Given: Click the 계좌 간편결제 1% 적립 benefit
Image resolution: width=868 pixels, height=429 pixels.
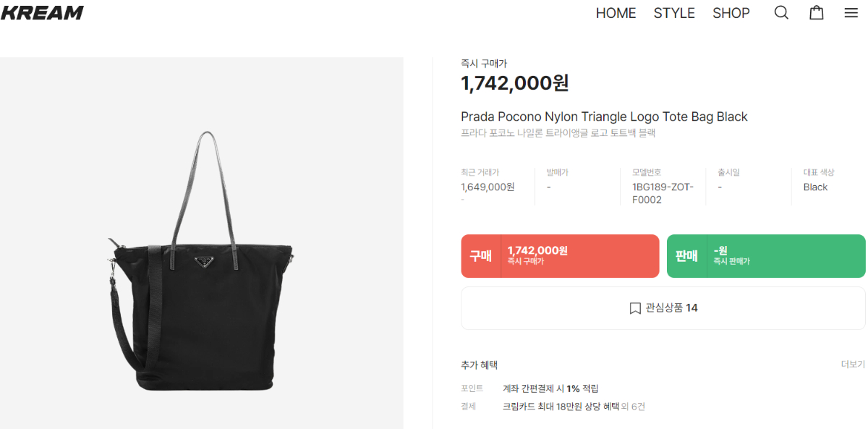Looking at the screenshot, I should click(550, 388).
